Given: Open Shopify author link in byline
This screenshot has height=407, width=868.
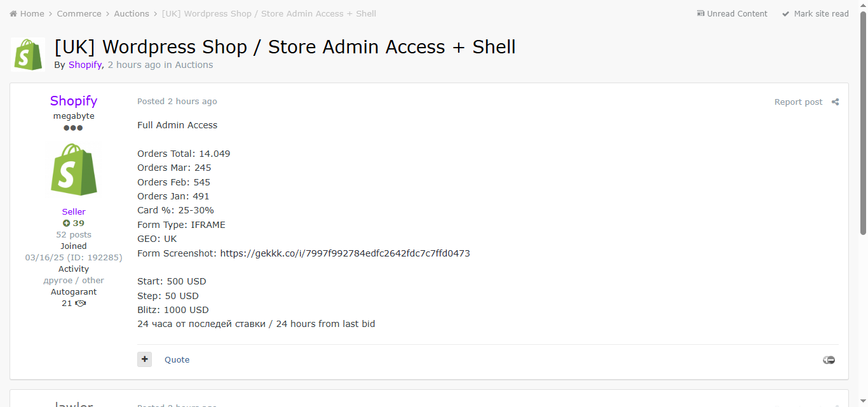Looking at the screenshot, I should pyautogui.click(x=85, y=65).
